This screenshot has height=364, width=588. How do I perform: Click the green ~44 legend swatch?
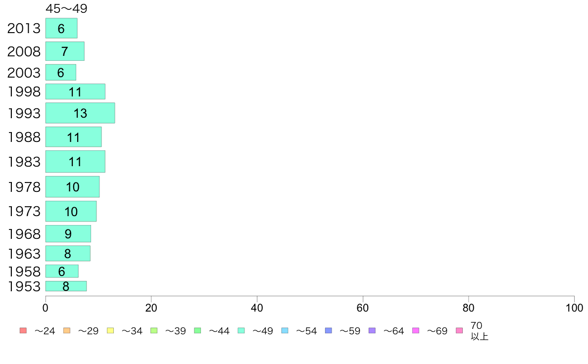[197, 331]
